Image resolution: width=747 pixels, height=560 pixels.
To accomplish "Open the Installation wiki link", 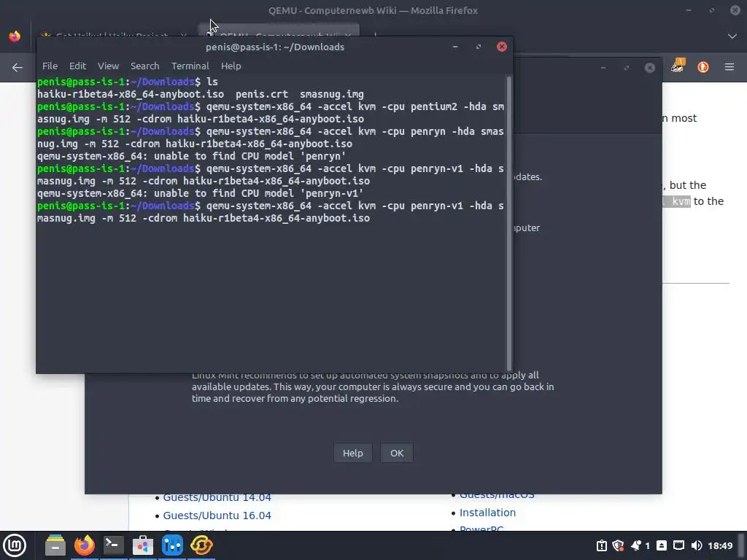I will click(x=487, y=513).
